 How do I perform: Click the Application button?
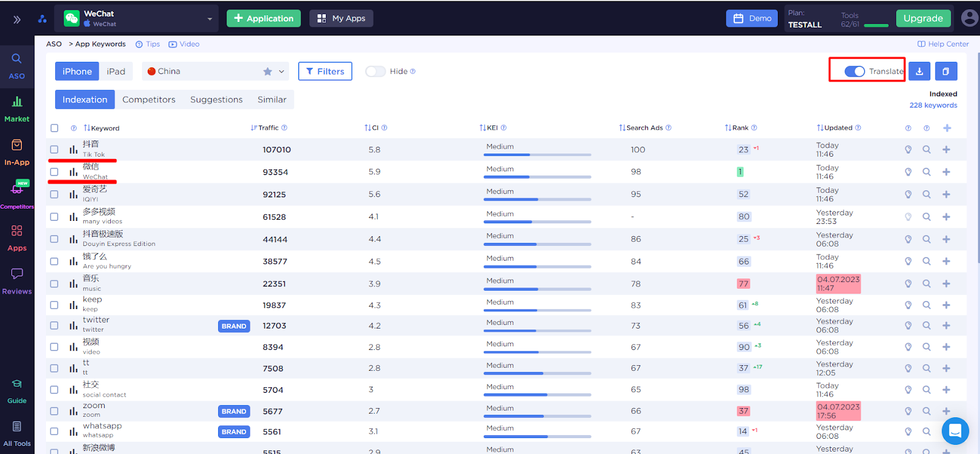[263, 18]
